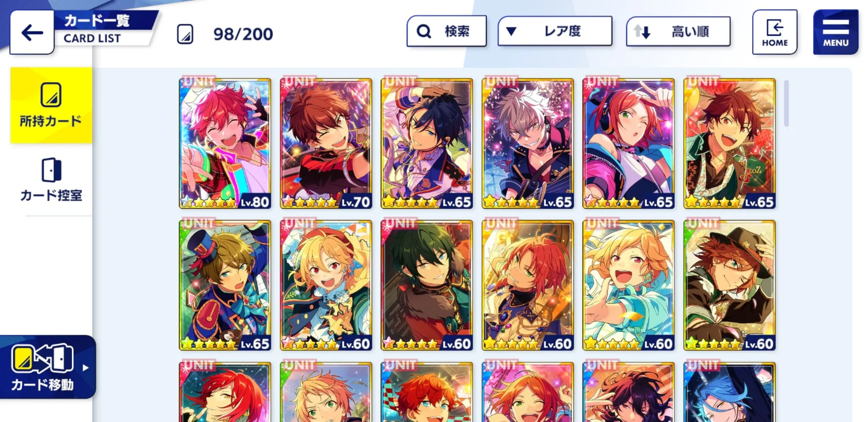The image size is (868, 422).
Task: Select the 所持カード owned cards tab
Action: (51, 105)
